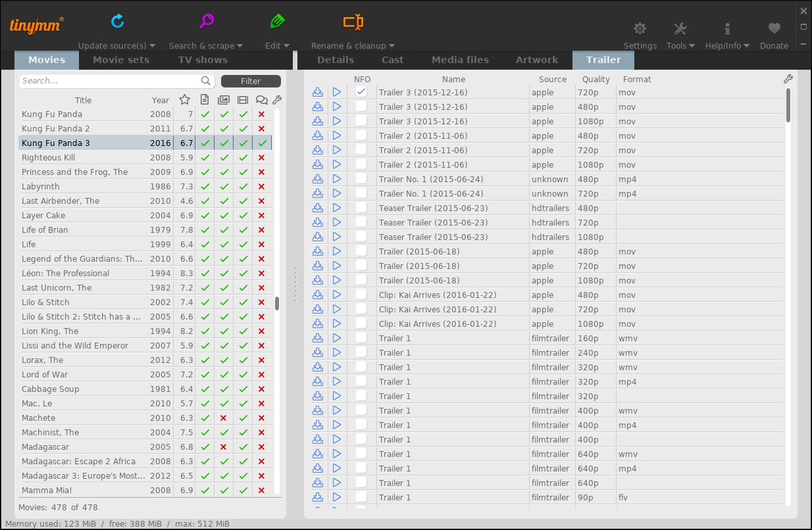Click the magenta Search & scrape magnifier icon

[x=206, y=22]
